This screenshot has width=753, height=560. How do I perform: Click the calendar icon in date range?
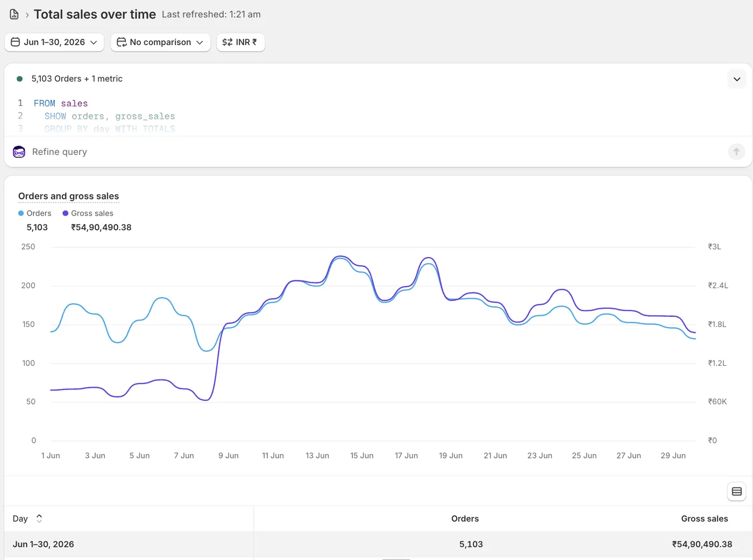coord(16,42)
